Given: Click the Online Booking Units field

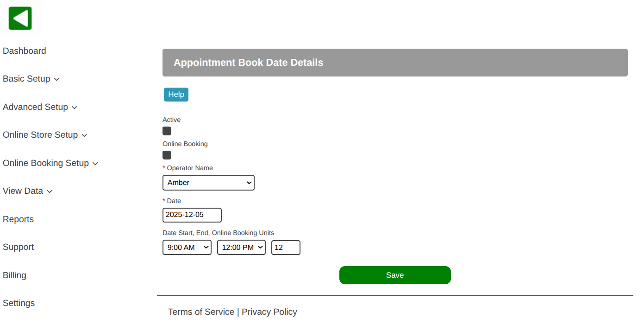Looking at the screenshot, I should (286, 248).
